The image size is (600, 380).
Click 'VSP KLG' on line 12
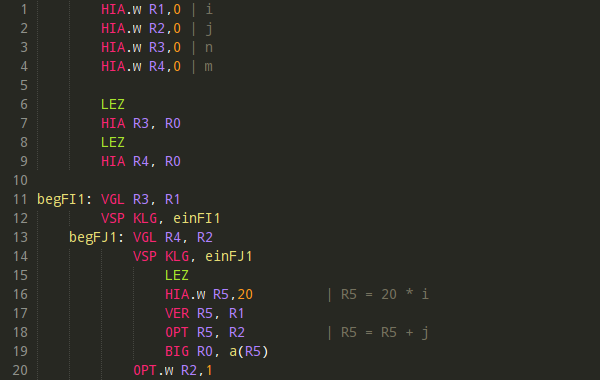click(129, 218)
